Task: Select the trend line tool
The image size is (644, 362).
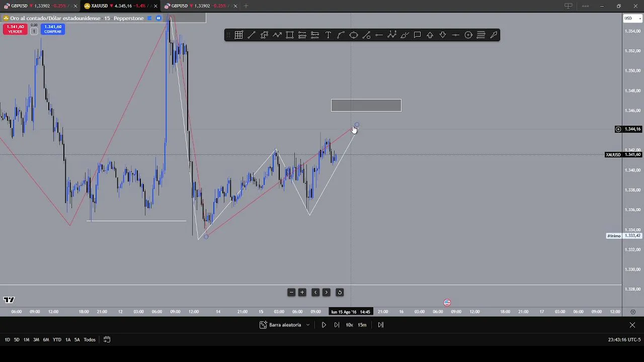Action: [x=252, y=35]
